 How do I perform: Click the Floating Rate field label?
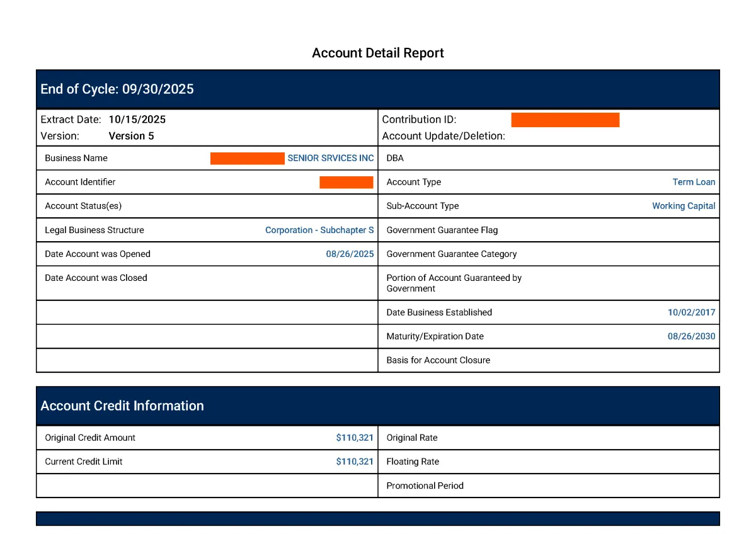(413, 462)
